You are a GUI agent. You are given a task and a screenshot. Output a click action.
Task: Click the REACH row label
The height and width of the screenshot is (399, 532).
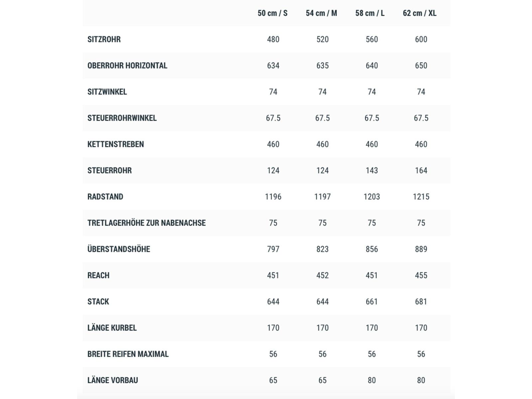[x=98, y=276]
